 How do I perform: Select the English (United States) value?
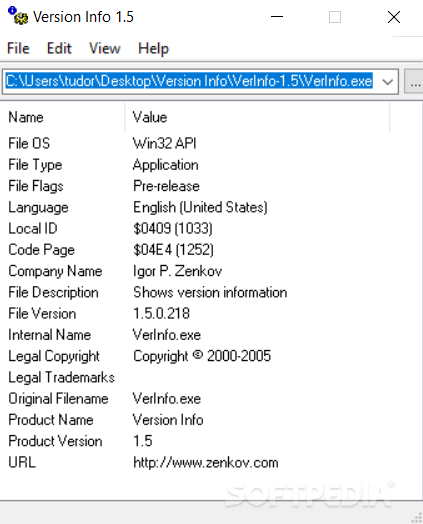coord(200,208)
